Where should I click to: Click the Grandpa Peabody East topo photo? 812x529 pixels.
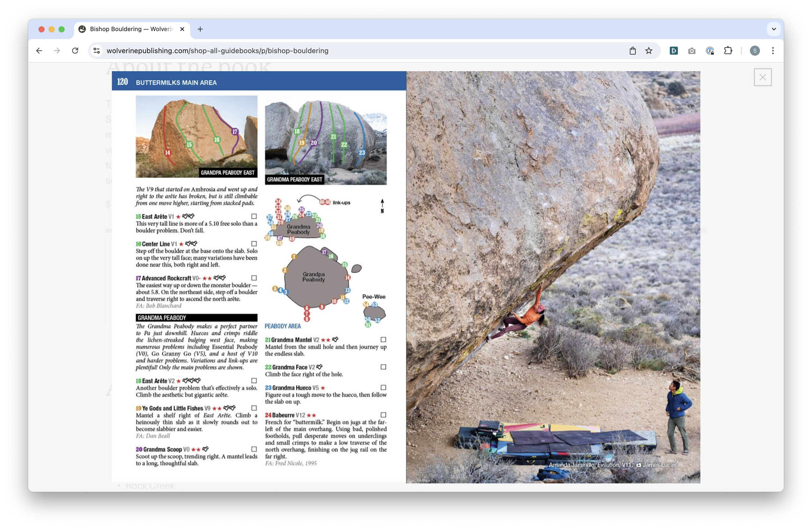pos(197,136)
